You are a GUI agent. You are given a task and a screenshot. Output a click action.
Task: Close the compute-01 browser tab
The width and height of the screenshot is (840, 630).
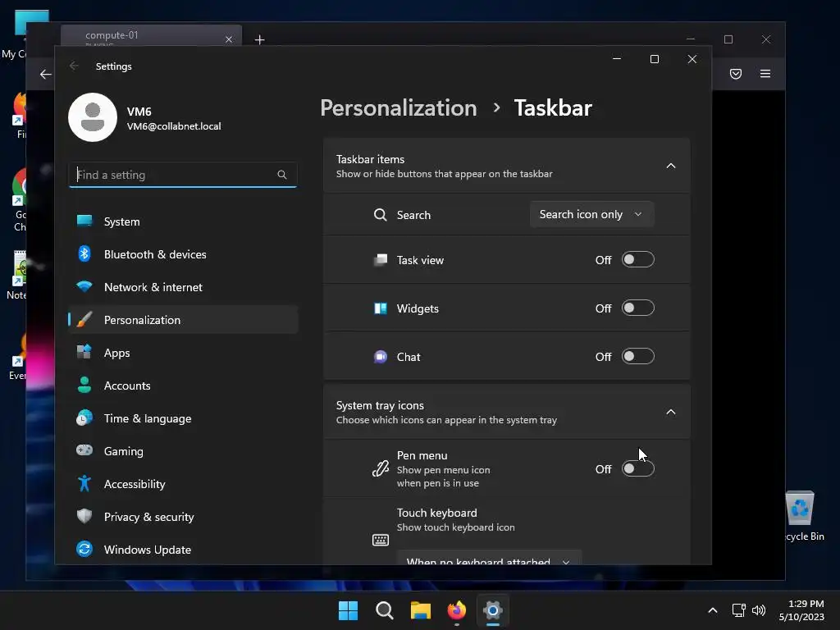pyautogui.click(x=229, y=39)
